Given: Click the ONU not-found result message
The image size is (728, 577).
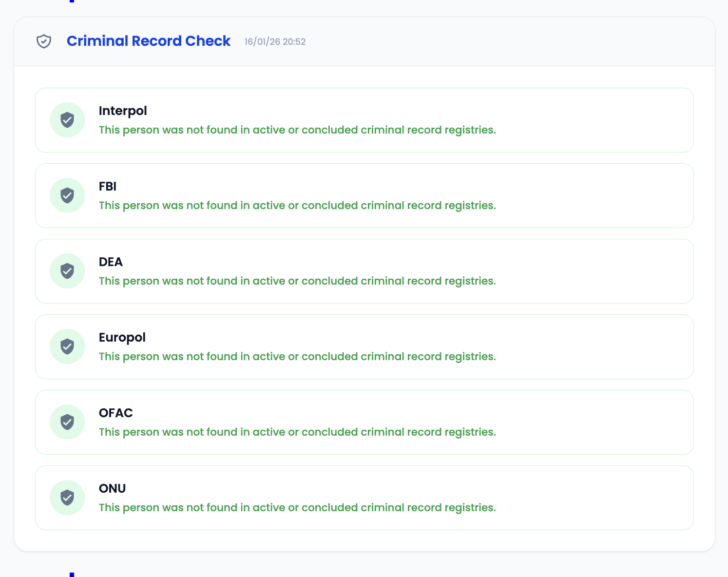Looking at the screenshot, I should pos(297,508).
